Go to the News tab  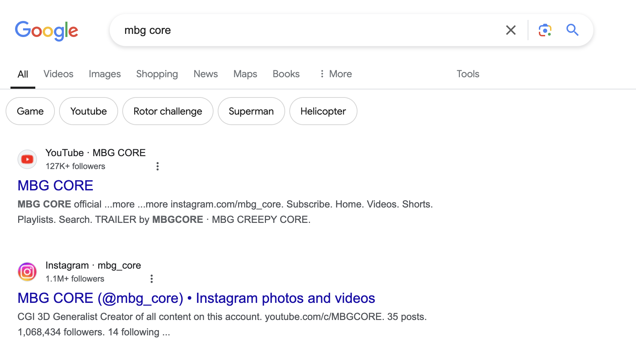point(205,74)
